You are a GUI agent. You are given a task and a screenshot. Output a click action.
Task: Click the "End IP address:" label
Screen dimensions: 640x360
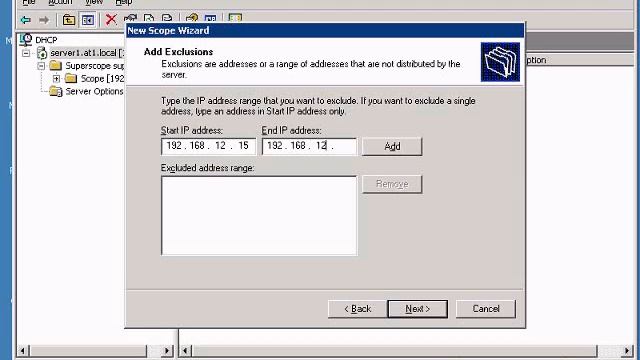[x=291, y=131]
